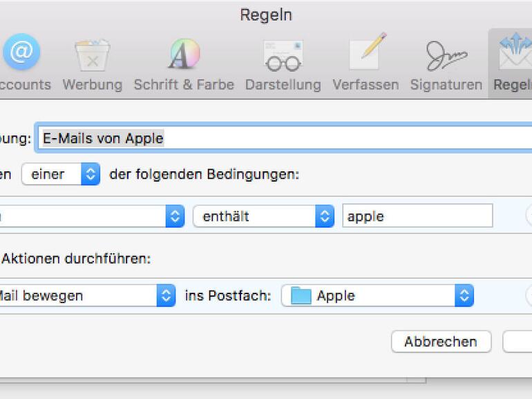
Task: Switch to the Werbung tab label
Action: pyautogui.click(x=93, y=85)
